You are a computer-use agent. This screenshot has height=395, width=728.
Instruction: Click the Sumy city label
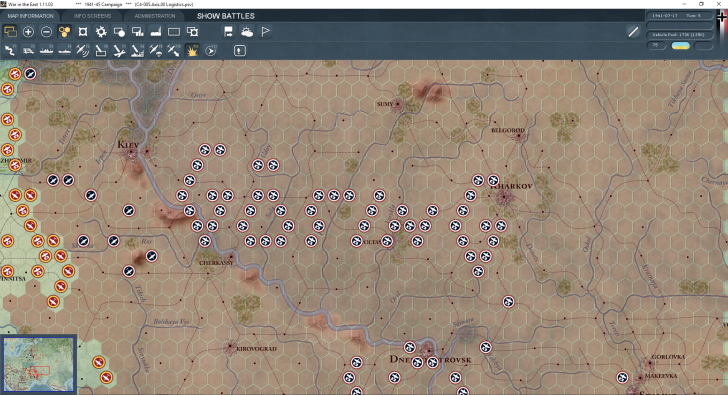tap(384, 104)
